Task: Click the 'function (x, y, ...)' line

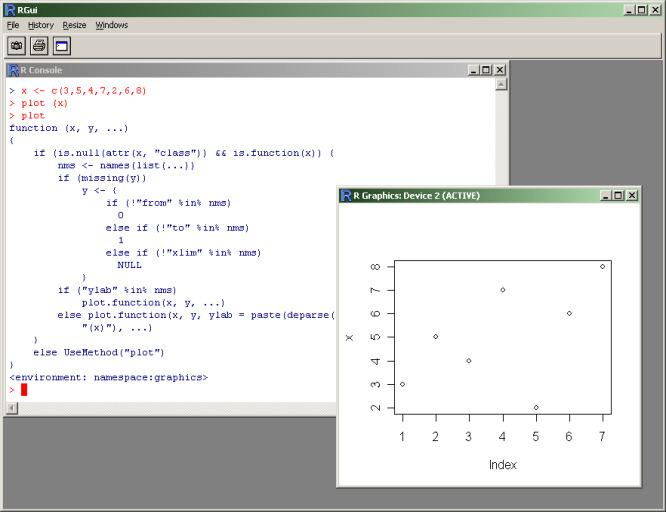Action: [x=68, y=128]
